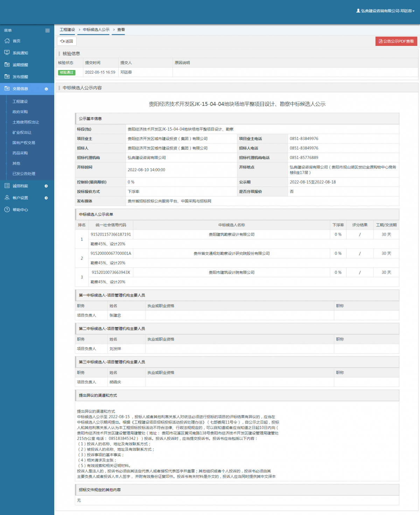Collapse the 交易信息 menu arrow
The width and height of the screenshot is (420, 515).
pyautogui.click(x=46, y=89)
